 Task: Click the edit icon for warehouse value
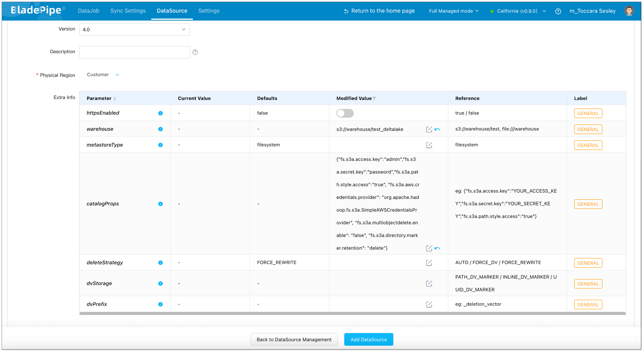pyautogui.click(x=429, y=129)
